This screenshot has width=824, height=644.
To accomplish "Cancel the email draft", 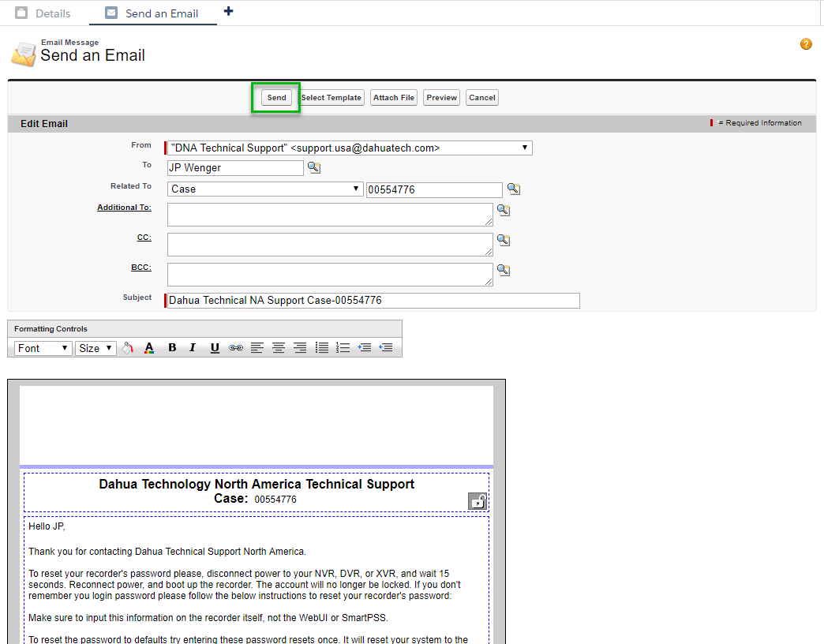I will tap(482, 98).
